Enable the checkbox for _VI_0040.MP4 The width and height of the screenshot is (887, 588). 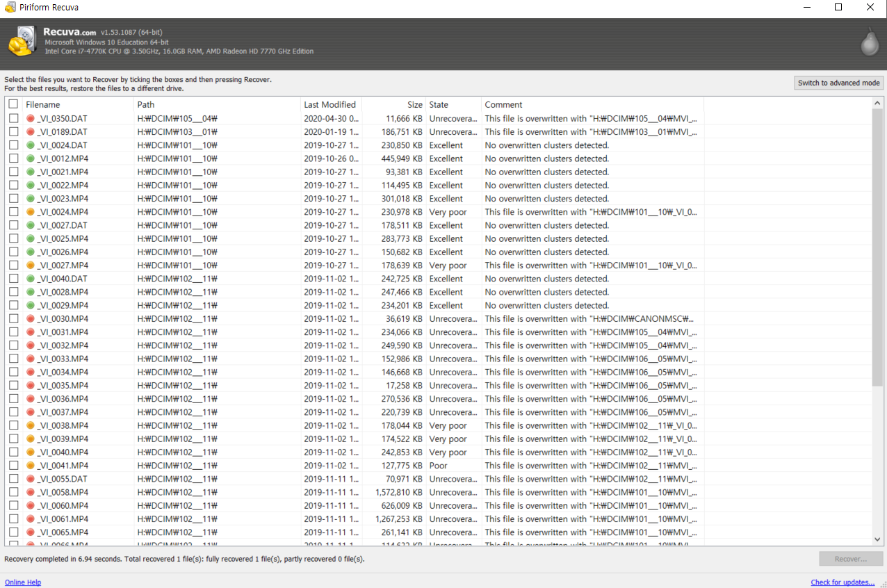pos(13,452)
